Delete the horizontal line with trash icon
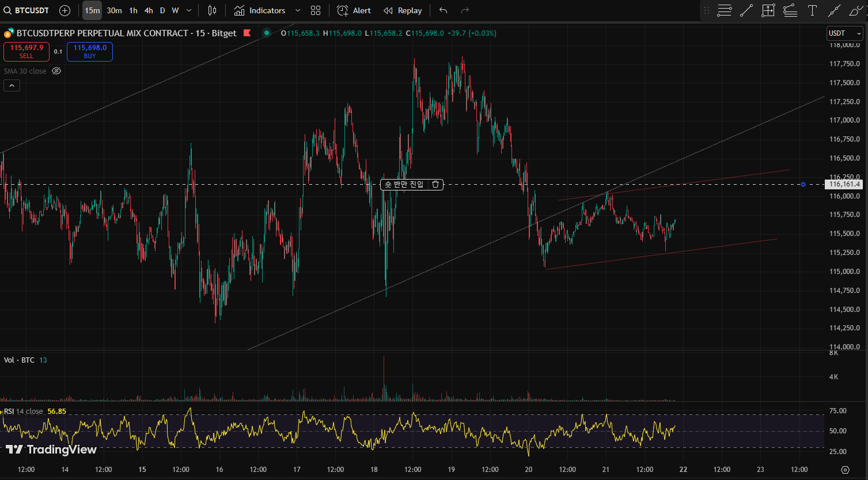 coord(435,184)
